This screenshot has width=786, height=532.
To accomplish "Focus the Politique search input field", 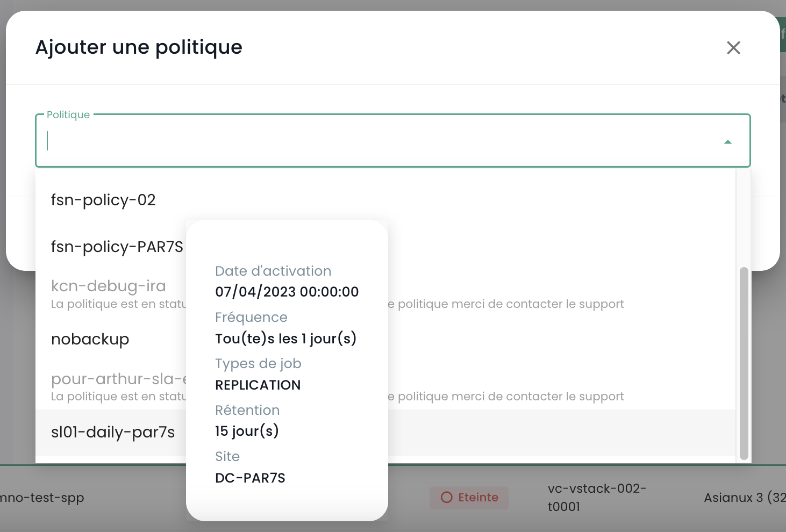I will 376,141.
